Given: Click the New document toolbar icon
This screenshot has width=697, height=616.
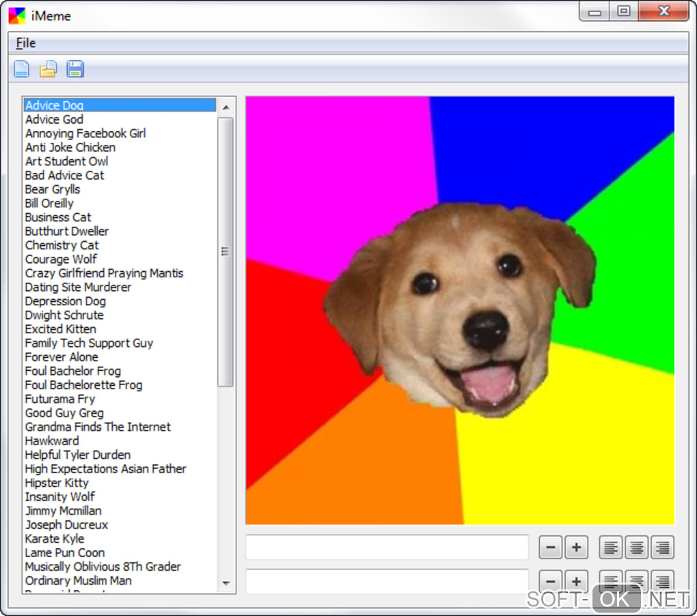Looking at the screenshot, I should 21,69.
